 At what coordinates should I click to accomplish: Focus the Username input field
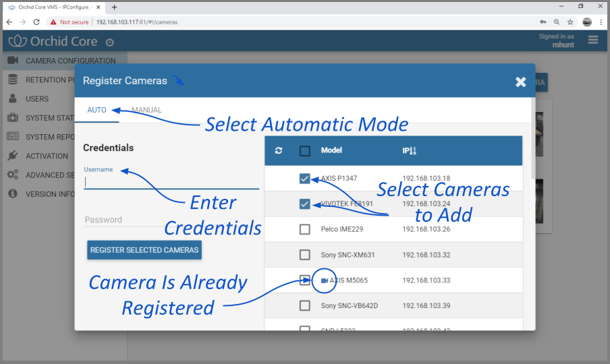coord(171,182)
